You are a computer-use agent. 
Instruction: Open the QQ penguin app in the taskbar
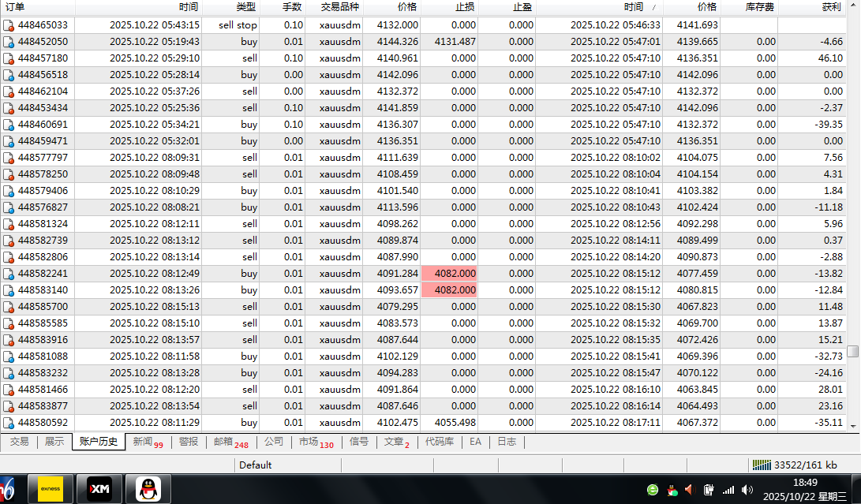coord(147,489)
